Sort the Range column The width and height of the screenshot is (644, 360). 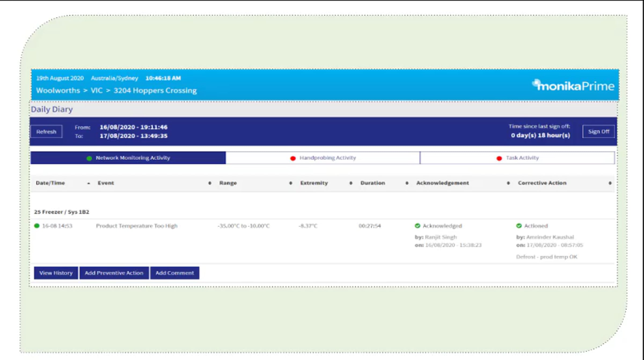tap(290, 183)
